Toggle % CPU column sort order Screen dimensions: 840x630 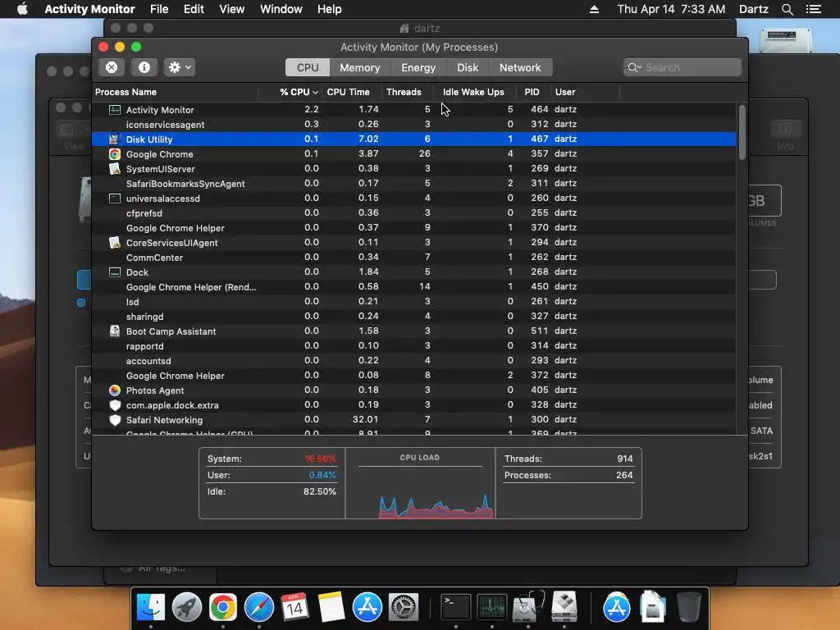[299, 92]
